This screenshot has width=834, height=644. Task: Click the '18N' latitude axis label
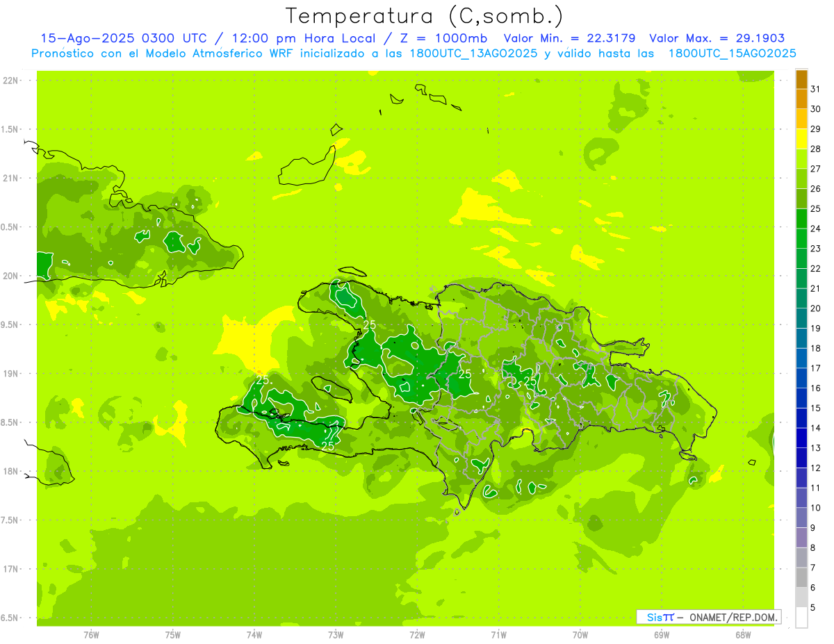(x=12, y=471)
